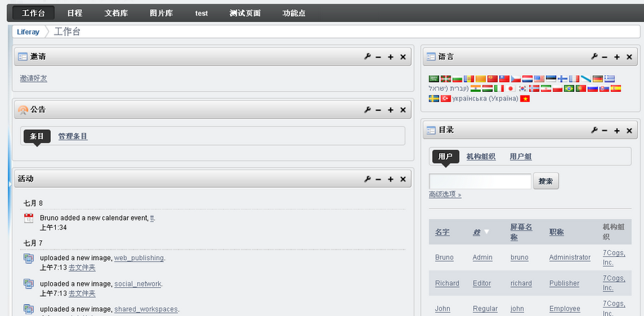Select Ukrainian language text link
644x316 pixels.
(485, 99)
